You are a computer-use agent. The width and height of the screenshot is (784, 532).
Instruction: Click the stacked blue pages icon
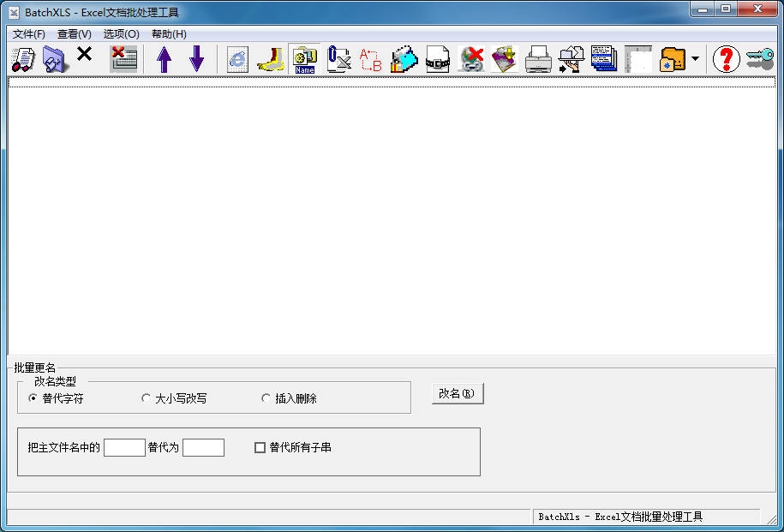click(x=604, y=59)
